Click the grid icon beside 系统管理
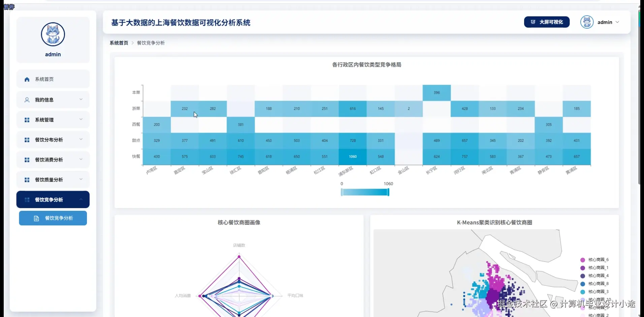Screen dimensions: 644x317 27,120
